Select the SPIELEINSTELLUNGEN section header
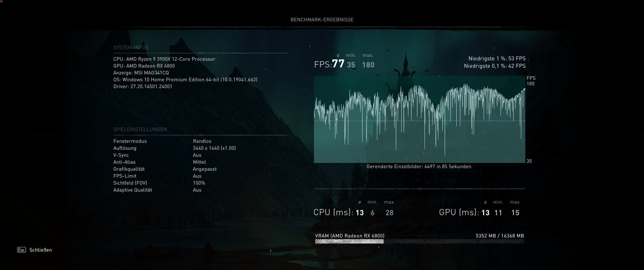Viewport: 644px width, 270px height. click(140, 129)
